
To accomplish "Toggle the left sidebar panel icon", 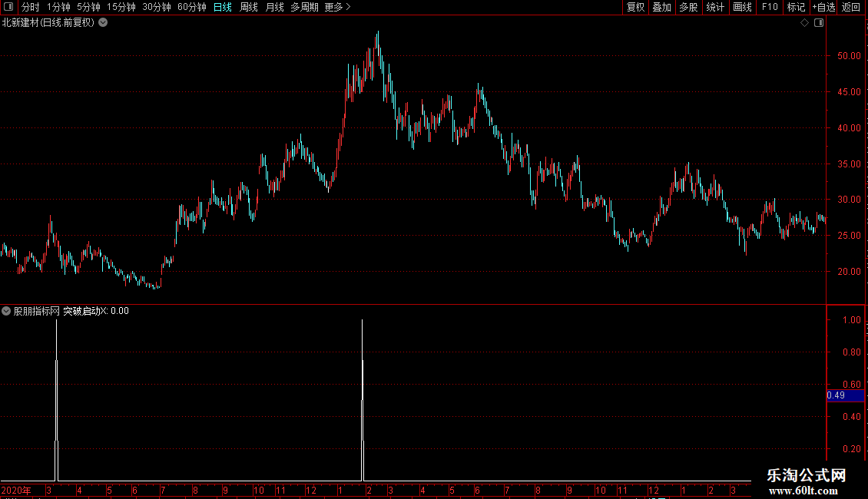I will pyautogui.click(x=8, y=7).
